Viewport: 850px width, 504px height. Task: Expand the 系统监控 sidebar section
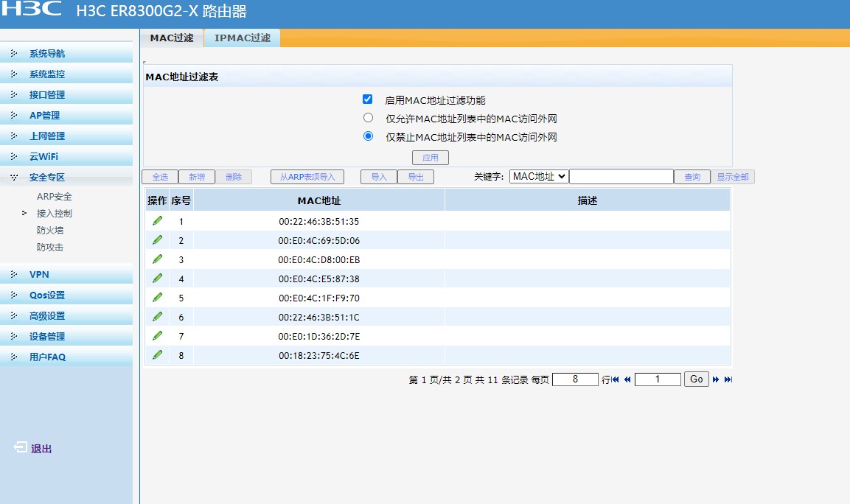[x=46, y=74]
